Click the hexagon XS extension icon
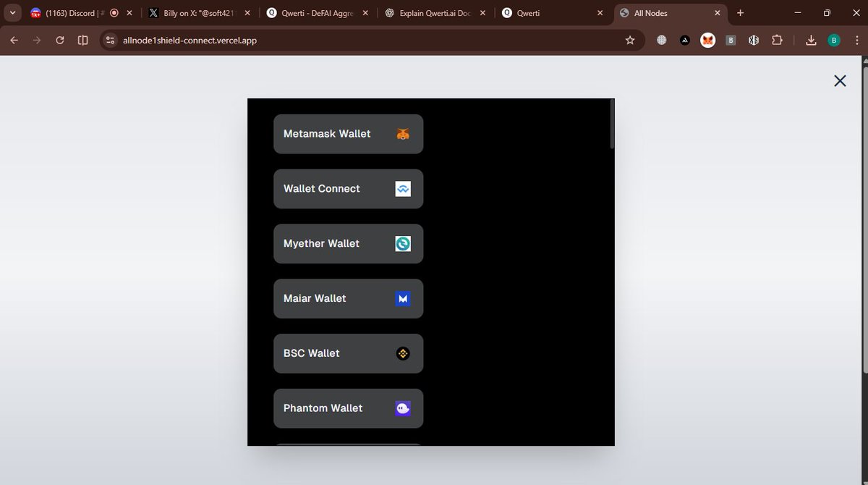 click(x=754, y=41)
